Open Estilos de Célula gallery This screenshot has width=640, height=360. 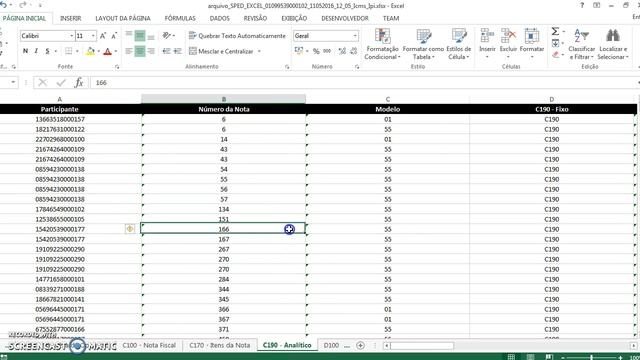[x=459, y=44]
